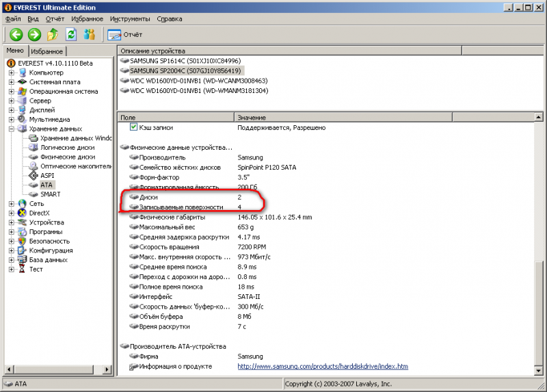Open the samsung.com harddiskdrive link
The height and width of the screenshot is (392, 547).
pos(323,366)
